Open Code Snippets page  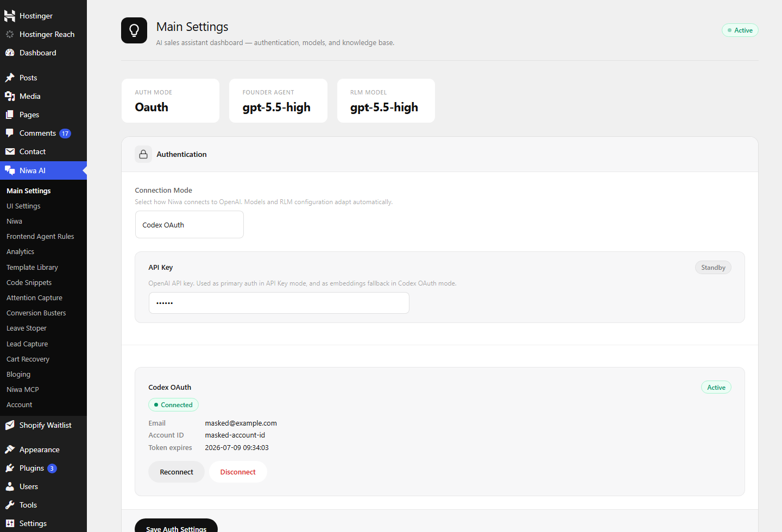click(x=29, y=282)
